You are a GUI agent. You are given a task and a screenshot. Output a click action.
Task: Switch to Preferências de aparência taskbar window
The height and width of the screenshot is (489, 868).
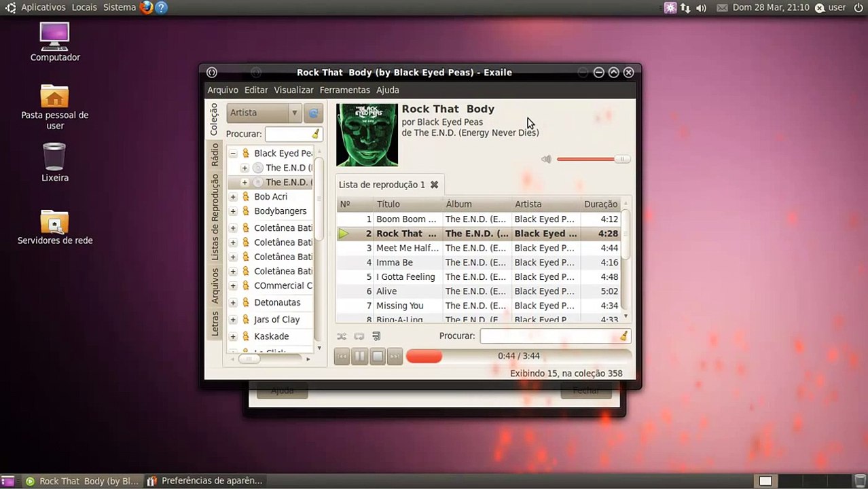pos(204,481)
